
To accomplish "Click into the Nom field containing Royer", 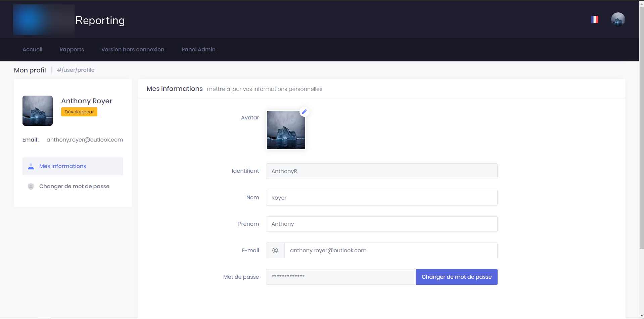I will tap(381, 198).
